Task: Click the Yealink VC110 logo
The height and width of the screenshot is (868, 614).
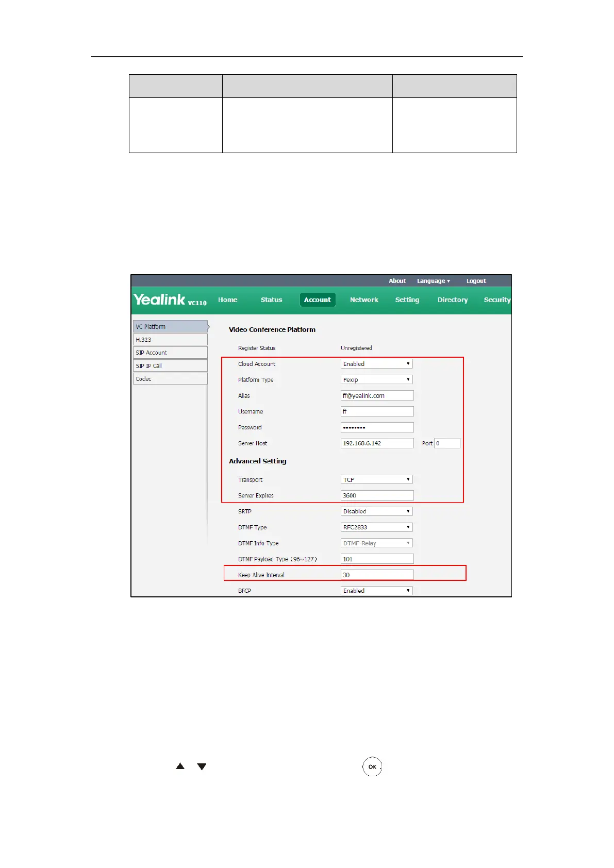Action: (x=170, y=299)
